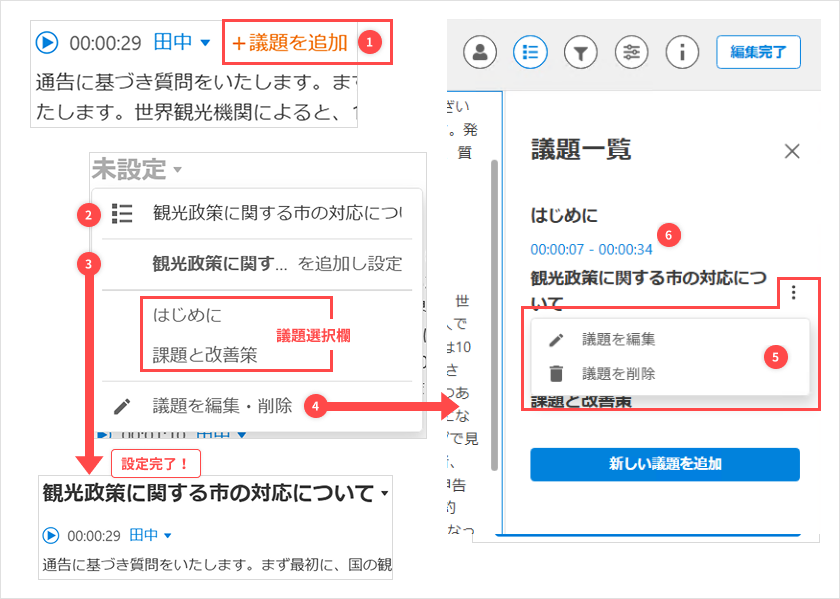Image resolution: width=840 pixels, height=599 pixels.
Task: Select 議題を編集・削除 menu entry
Action: [x=222, y=406]
